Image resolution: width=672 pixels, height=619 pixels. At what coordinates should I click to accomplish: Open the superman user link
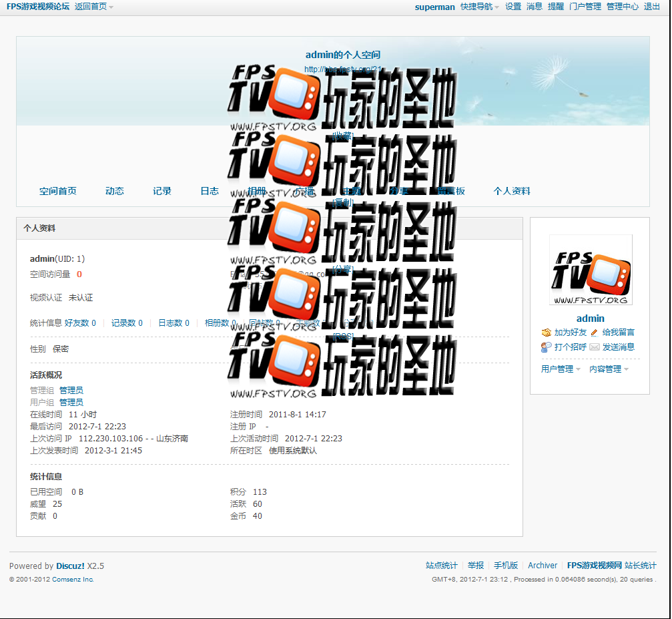click(x=434, y=7)
